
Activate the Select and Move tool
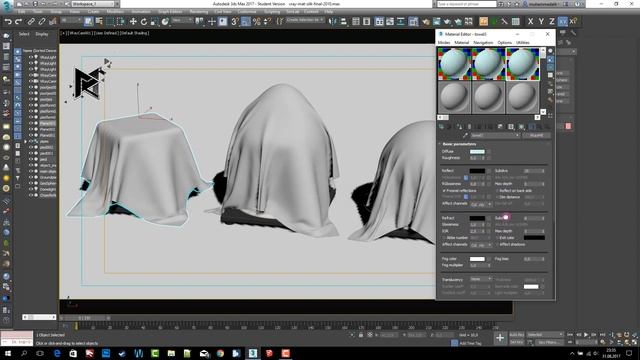[x=133, y=22]
